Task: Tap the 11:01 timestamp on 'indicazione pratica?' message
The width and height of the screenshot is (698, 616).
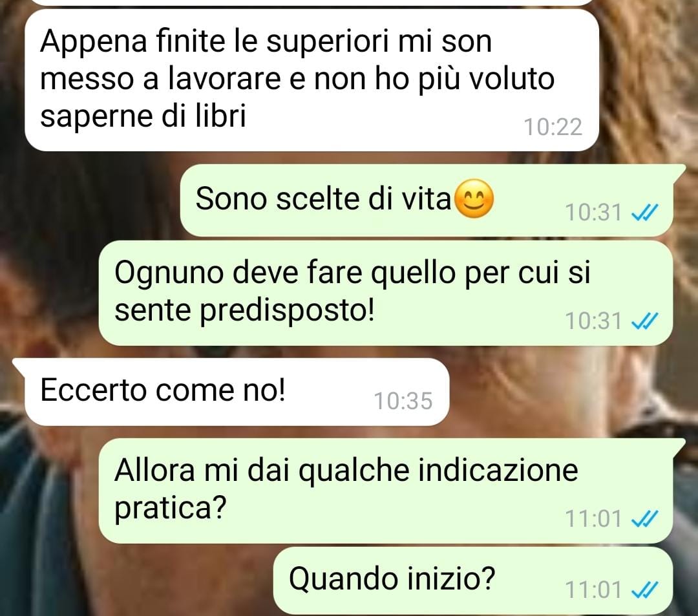Action: [x=593, y=519]
